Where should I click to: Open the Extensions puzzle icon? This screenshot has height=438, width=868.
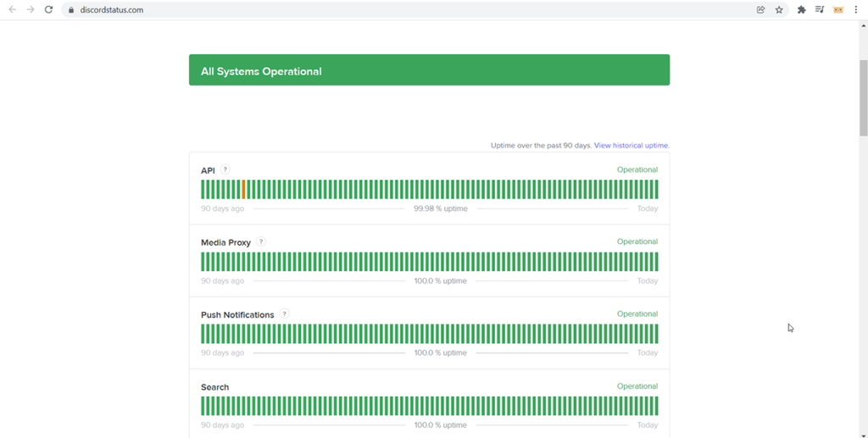click(801, 9)
